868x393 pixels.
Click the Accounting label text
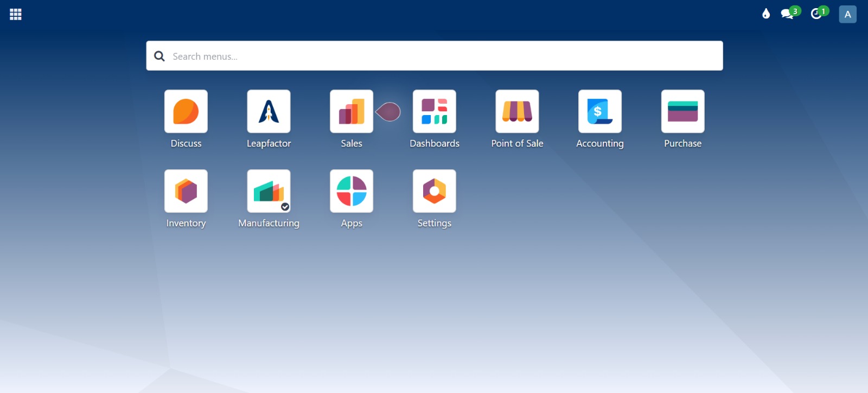[600, 143]
